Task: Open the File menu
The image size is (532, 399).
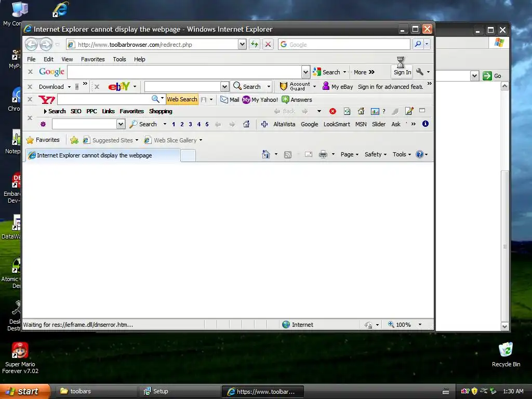Action: pyautogui.click(x=31, y=59)
